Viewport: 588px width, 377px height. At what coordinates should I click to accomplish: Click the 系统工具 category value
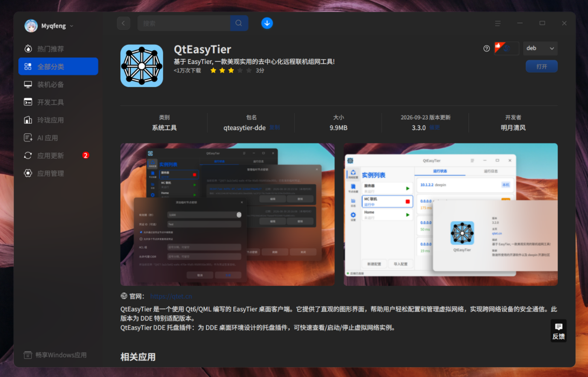164,128
